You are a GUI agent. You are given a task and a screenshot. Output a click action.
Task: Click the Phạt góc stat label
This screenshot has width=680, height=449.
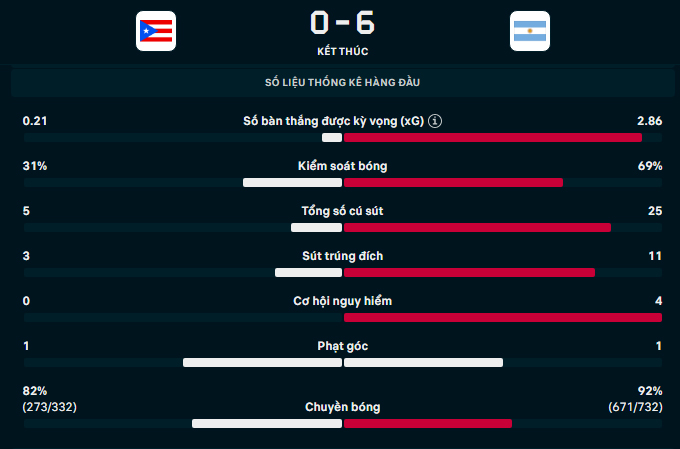point(342,346)
